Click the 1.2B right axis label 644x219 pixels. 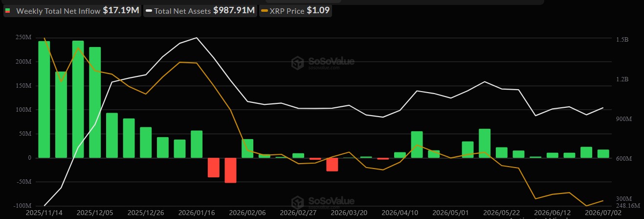coord(622,79)
